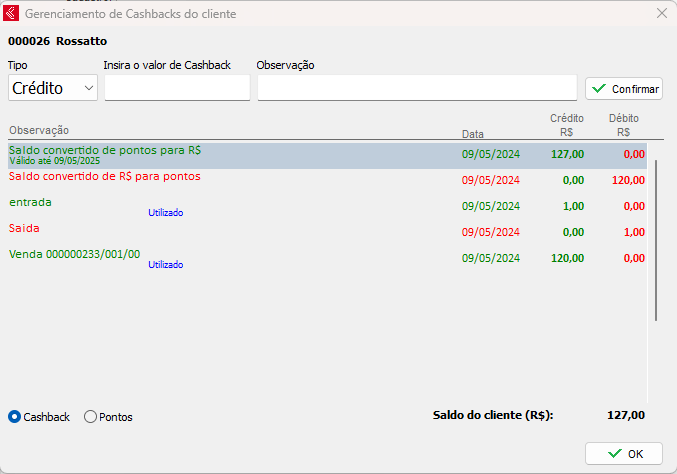Sort by the Data column header
This screenshot has height=474, width=677.
click(473, 133)
